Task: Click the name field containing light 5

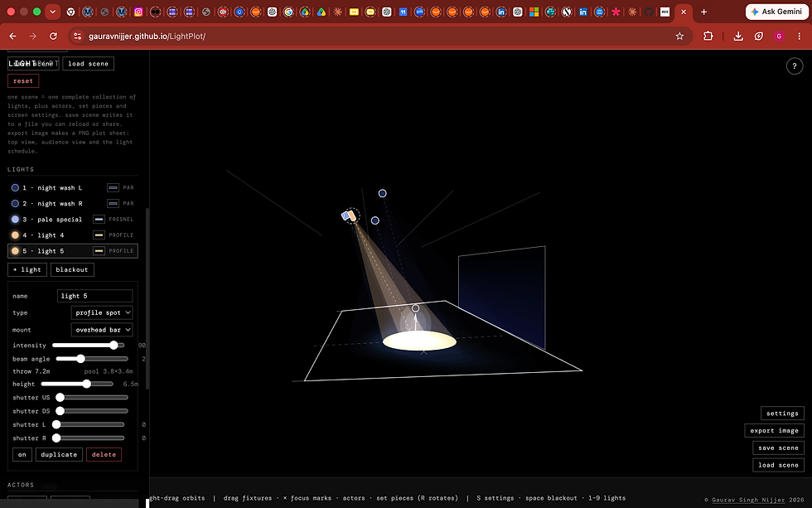Action: 94,296
